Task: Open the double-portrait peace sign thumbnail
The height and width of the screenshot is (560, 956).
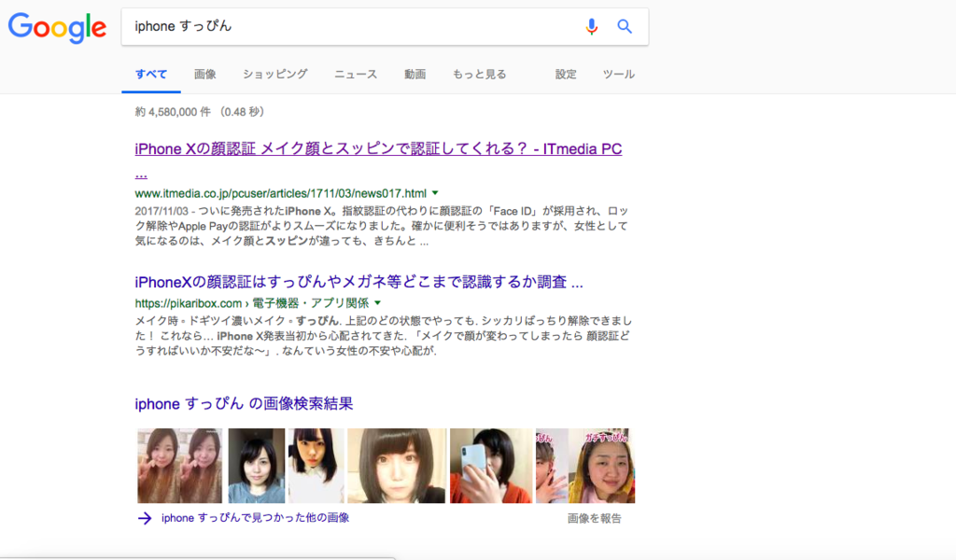Action: pos(180,466)
